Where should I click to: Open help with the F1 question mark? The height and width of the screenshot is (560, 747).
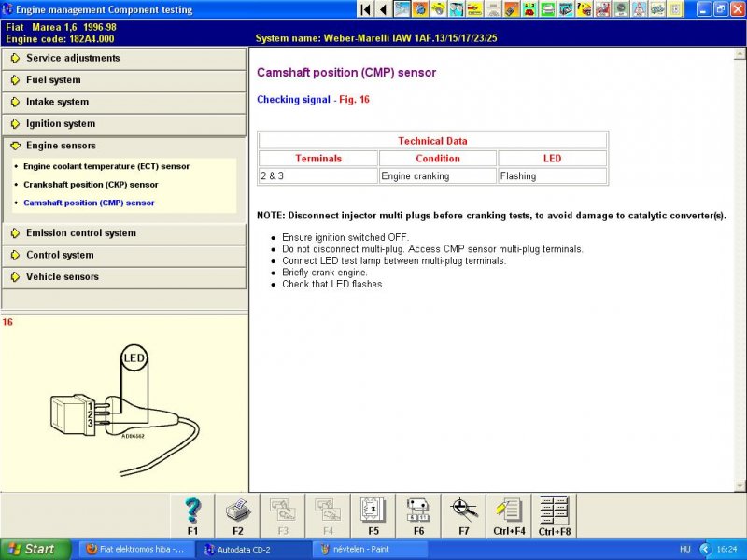192,516
